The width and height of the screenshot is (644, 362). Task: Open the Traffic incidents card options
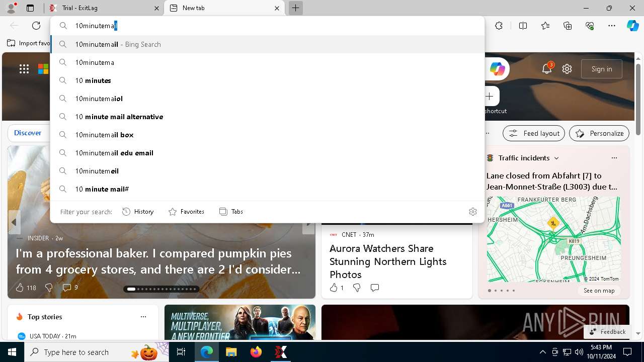click(x=614, y=158)
